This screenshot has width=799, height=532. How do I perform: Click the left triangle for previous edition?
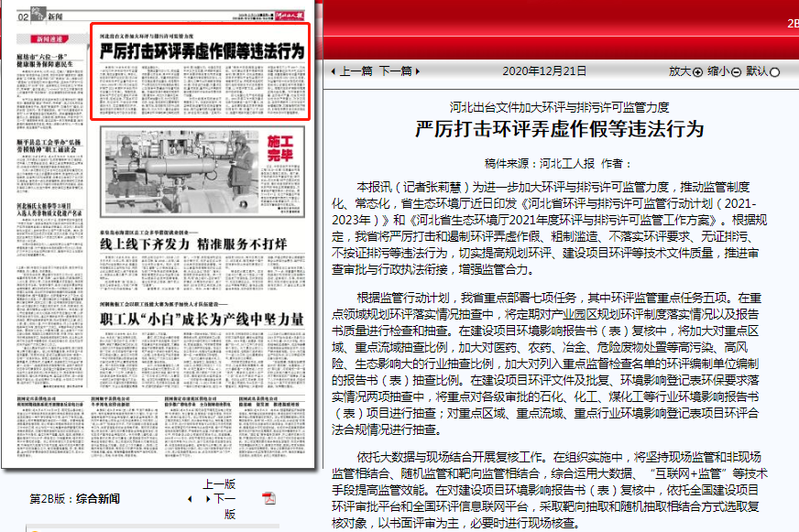click(190, 499)
